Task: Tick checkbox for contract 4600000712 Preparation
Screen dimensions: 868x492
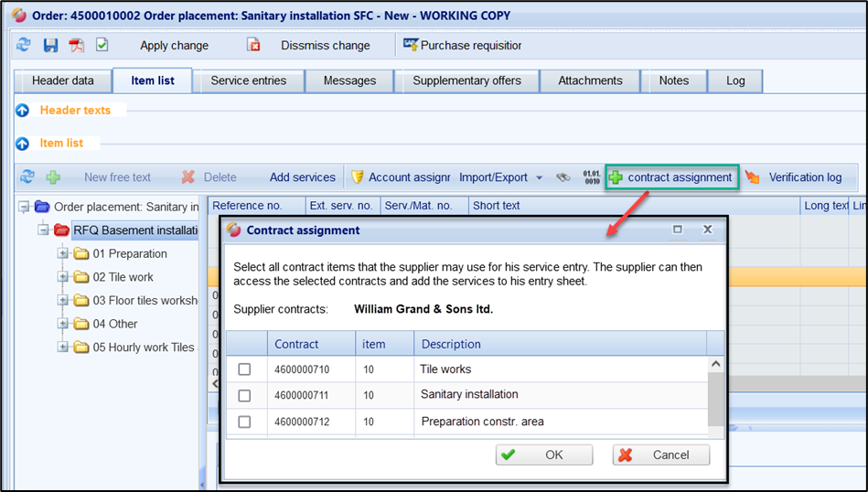Action: 244,422
